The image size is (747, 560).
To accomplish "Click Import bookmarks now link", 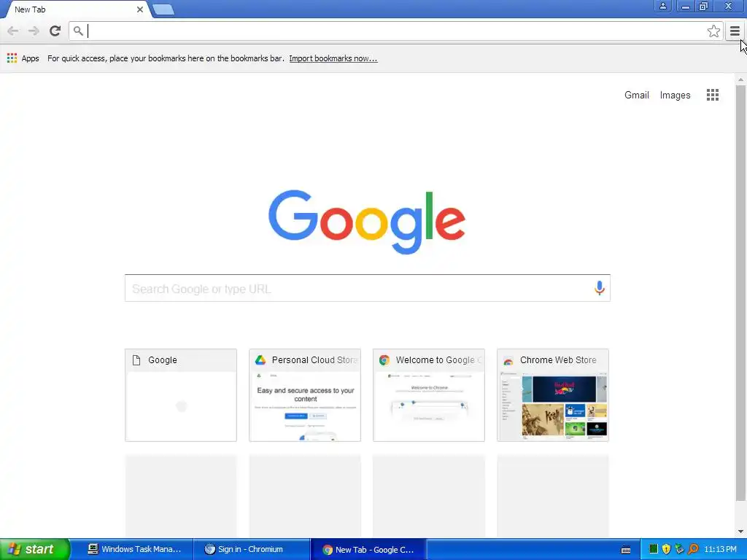I will click(333, 58).
